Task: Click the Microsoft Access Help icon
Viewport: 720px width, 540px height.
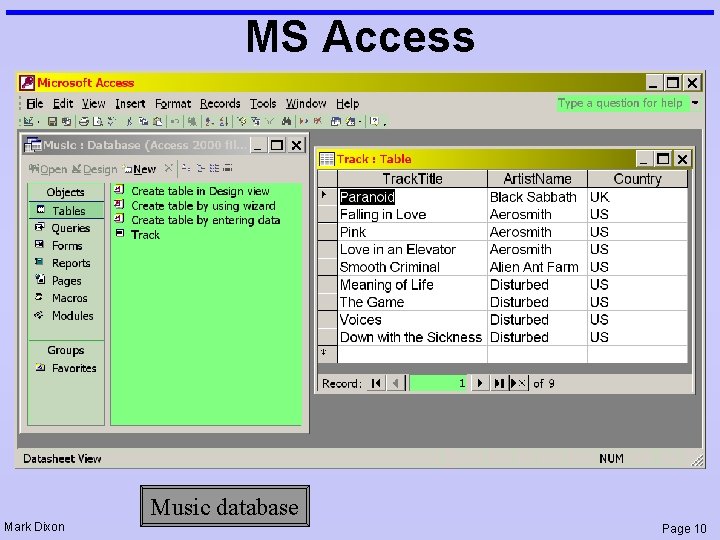Action: tap(374, 121)
